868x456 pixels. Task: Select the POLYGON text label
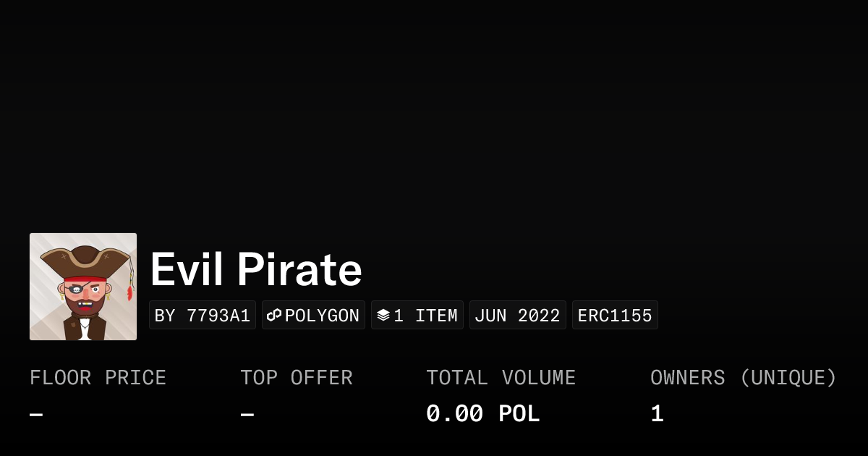coord(322,316)
